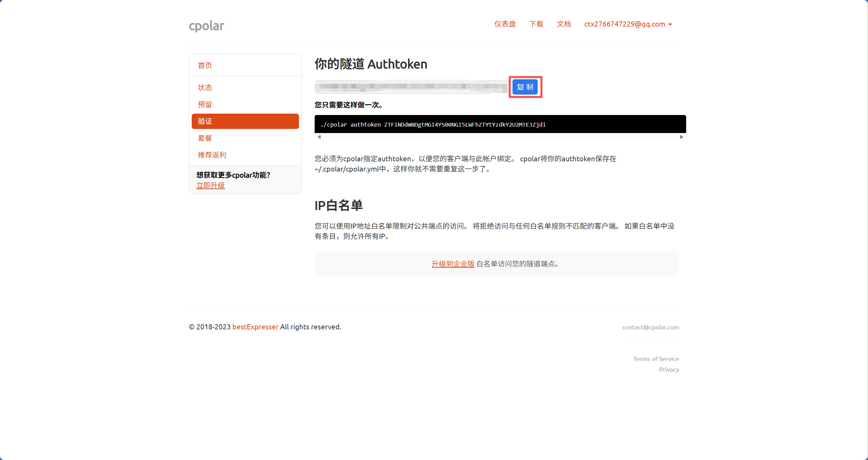Viewport: 868px width, 460px height.
Task: Open the 仪表盘 dashboard menu item
Action: click(x=505, y=24)
